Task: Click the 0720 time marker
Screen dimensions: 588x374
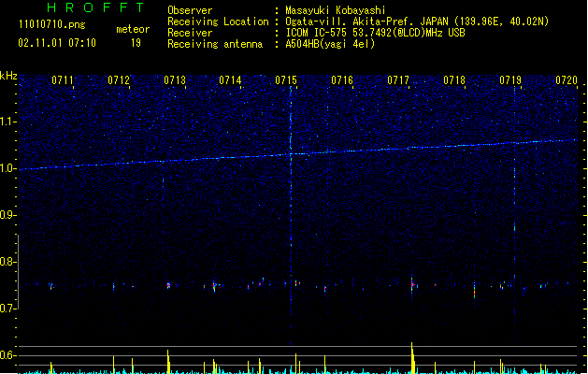Action: pos(566,80)
